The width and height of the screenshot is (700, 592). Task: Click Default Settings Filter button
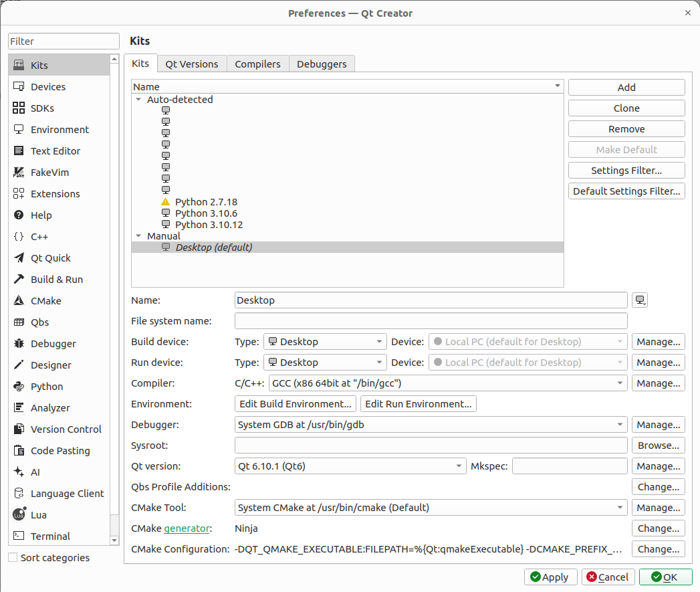point(626,191)
